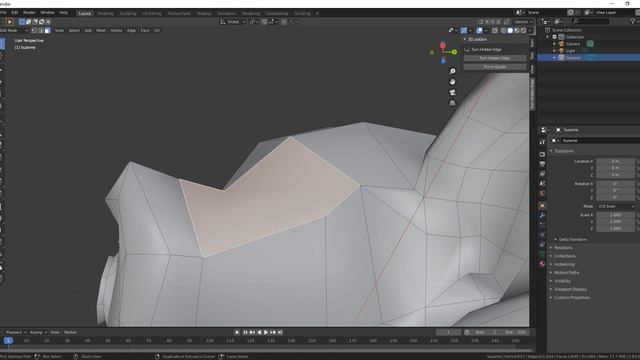Enable edge select mode
This screenshot has width=640, height=360.
coord(41,31)
